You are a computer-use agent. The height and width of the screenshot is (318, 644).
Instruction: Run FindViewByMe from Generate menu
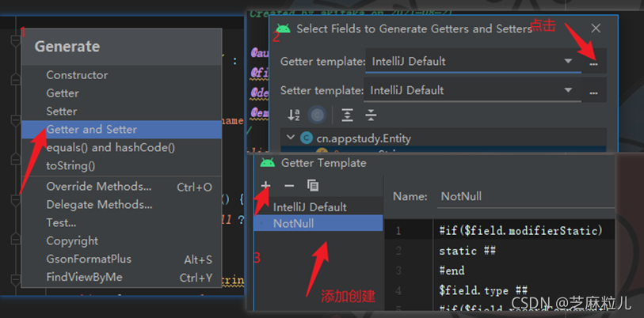pos(121,278)
